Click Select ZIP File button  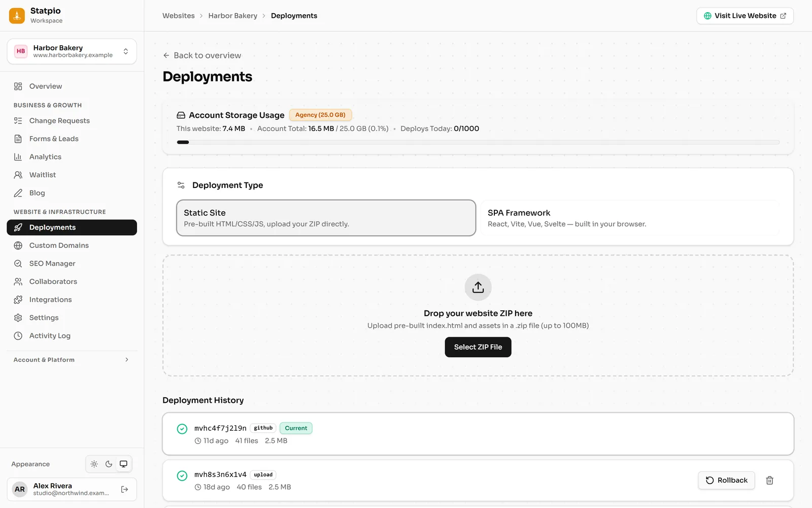pos(478,347)
